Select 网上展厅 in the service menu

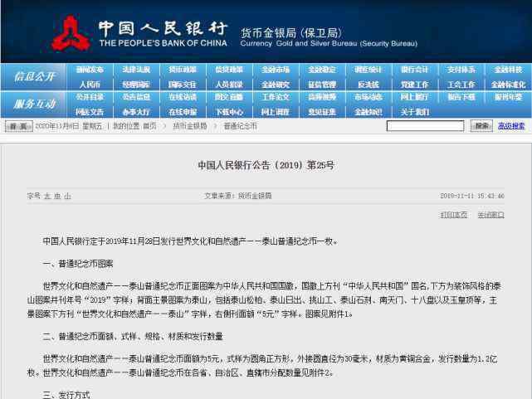pyautogui.click(x=415, y=97)
